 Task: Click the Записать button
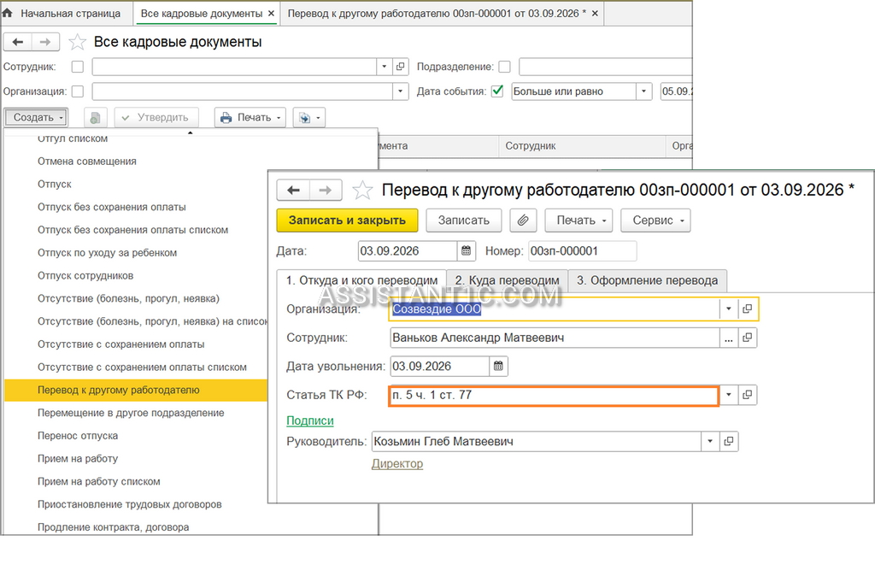tap(464, 220)
